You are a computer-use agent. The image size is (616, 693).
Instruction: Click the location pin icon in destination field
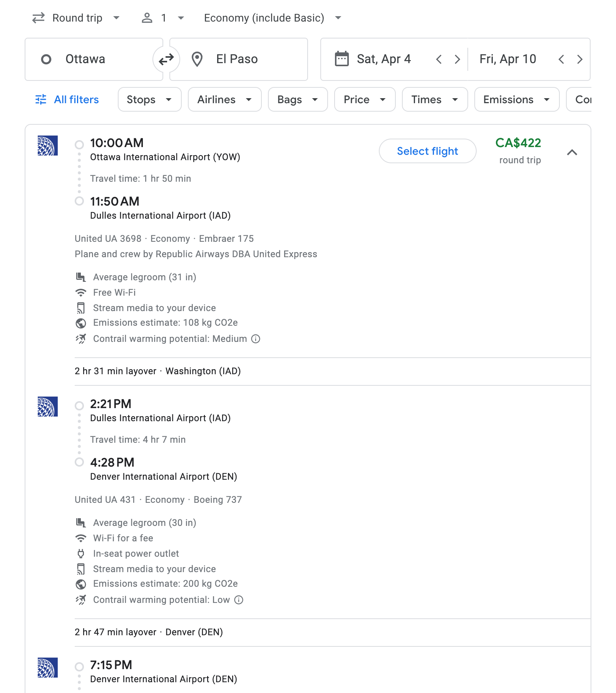[x=198, y=59]
